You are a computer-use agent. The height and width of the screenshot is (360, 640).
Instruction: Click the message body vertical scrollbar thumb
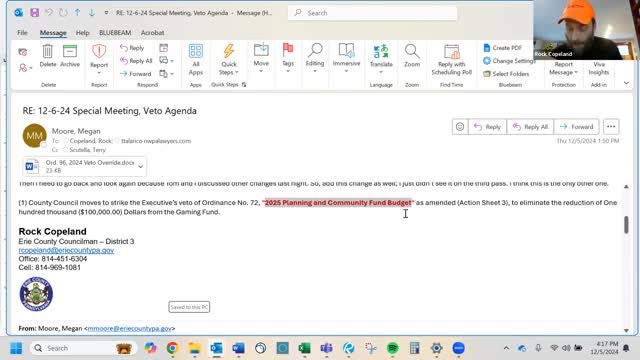tap(626, 225)
